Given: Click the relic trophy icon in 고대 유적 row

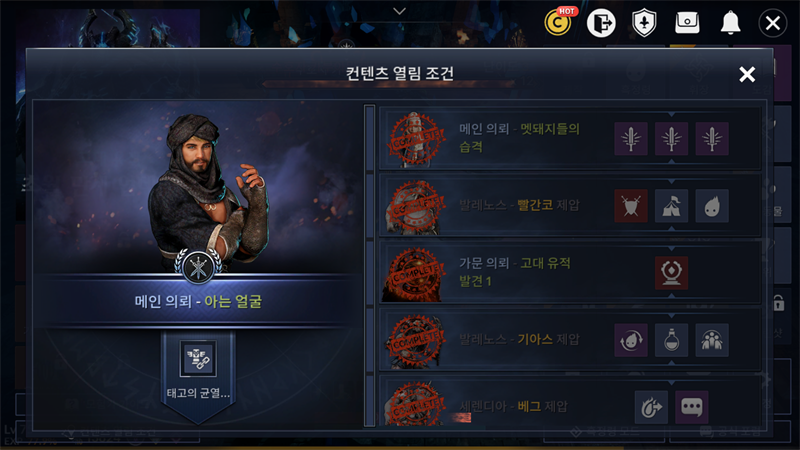Looking at the screenshot, I should coord(671,273).
